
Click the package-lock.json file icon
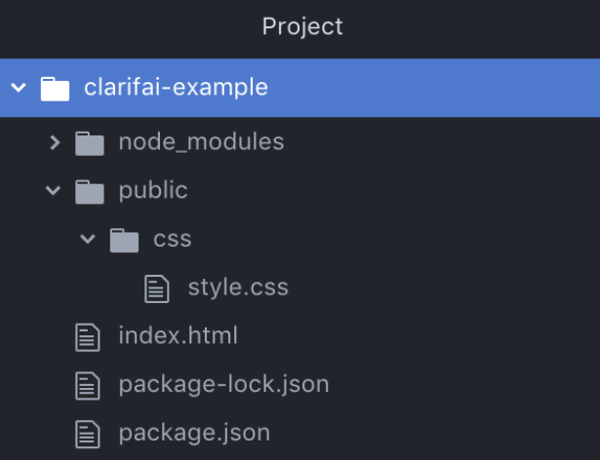[89, 385]
